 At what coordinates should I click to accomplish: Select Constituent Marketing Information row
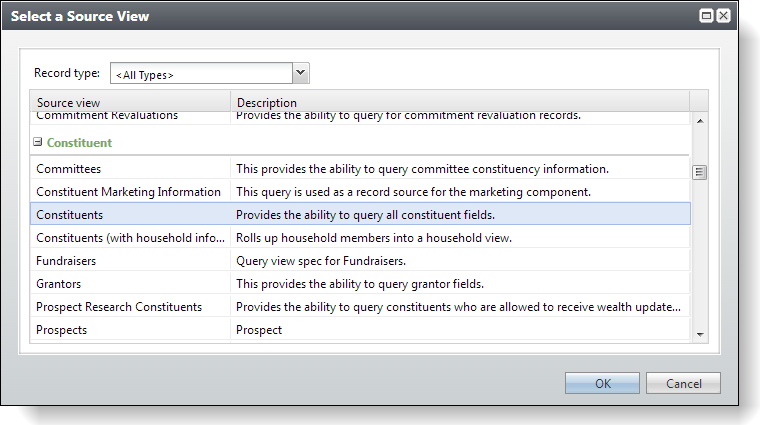coord(360,191)
